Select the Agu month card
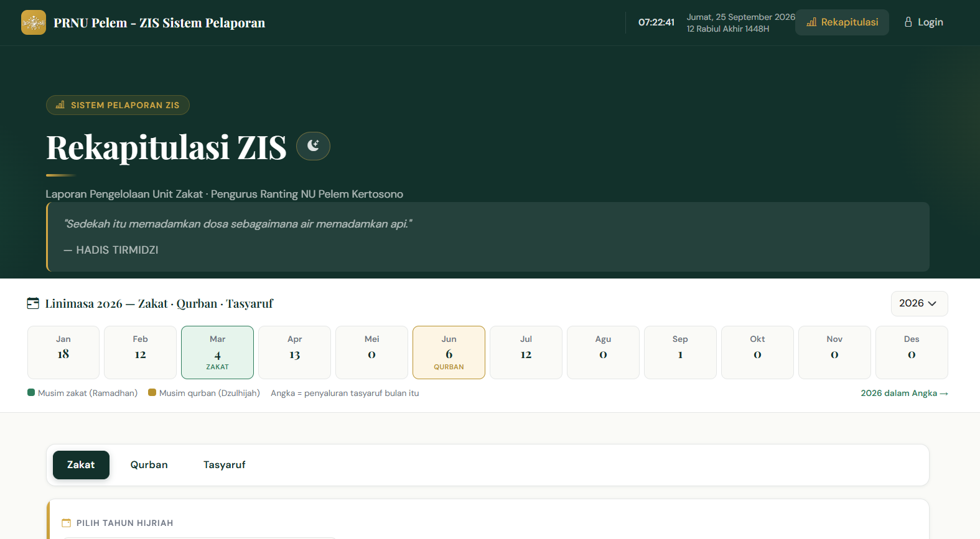The image size is (980, 539). coord(603,352)
